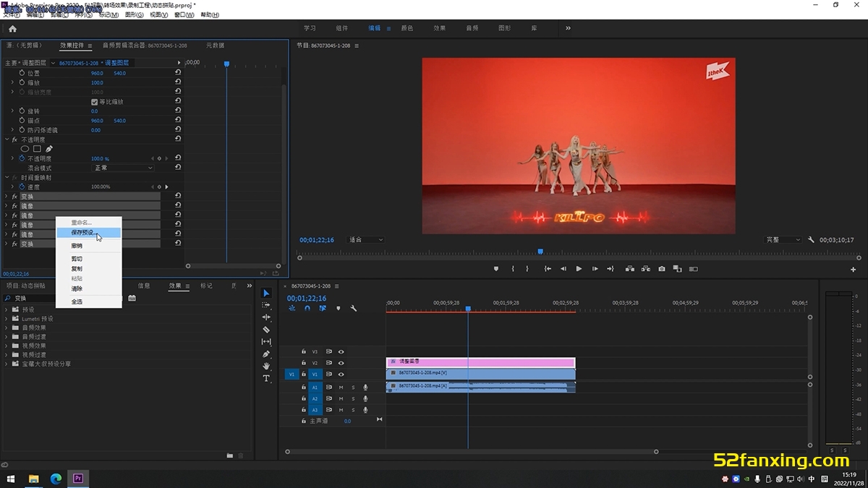
Task: Toggle linked selection in timeline
Action: 323,308
